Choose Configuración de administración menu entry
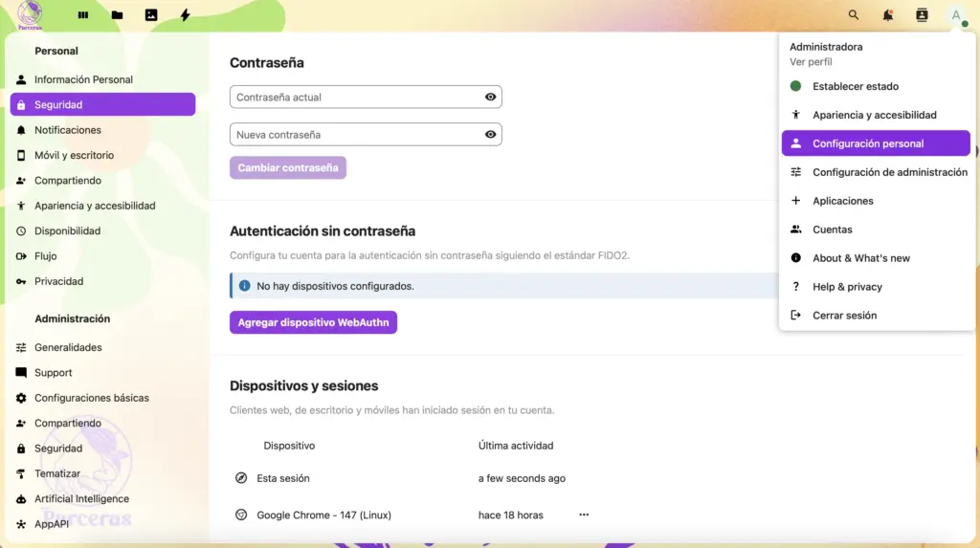The width and height of the screenshot is (980, 548). pos(889,172)
